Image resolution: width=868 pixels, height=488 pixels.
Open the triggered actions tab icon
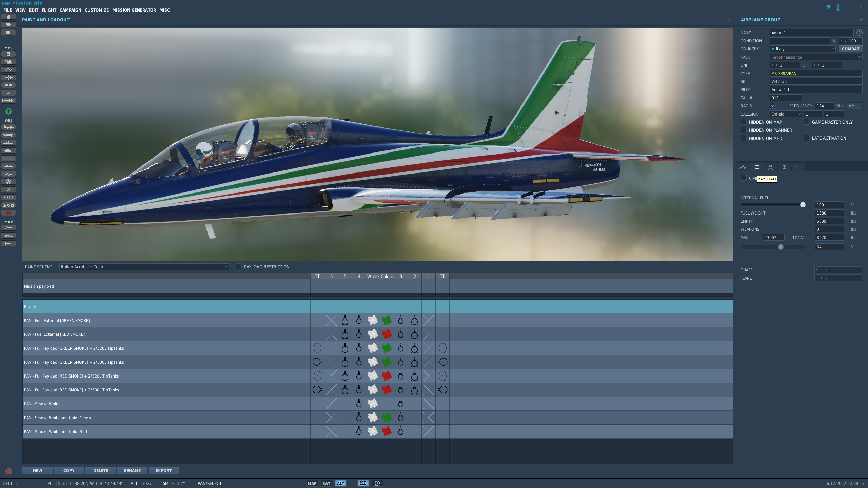coord(770,167)
